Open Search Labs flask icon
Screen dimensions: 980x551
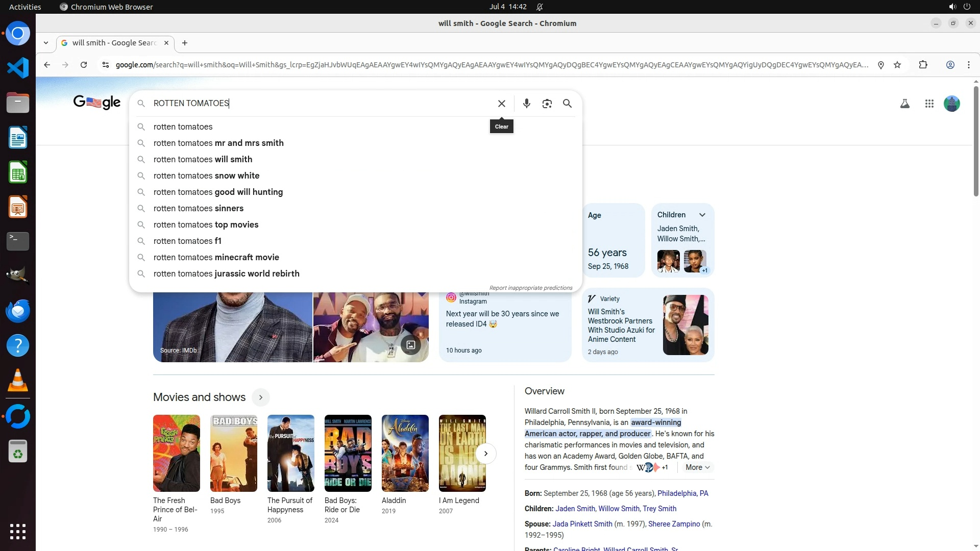(x=905, y=104)
